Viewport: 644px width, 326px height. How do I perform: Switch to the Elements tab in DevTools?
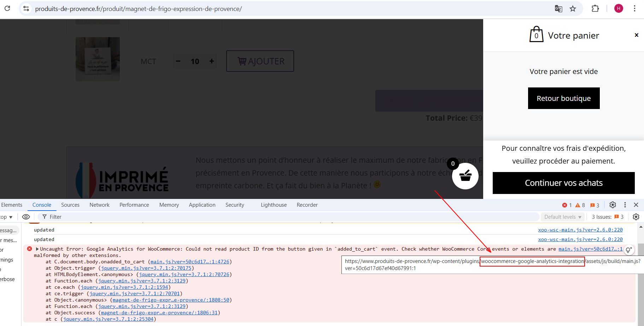click(12, 205)
